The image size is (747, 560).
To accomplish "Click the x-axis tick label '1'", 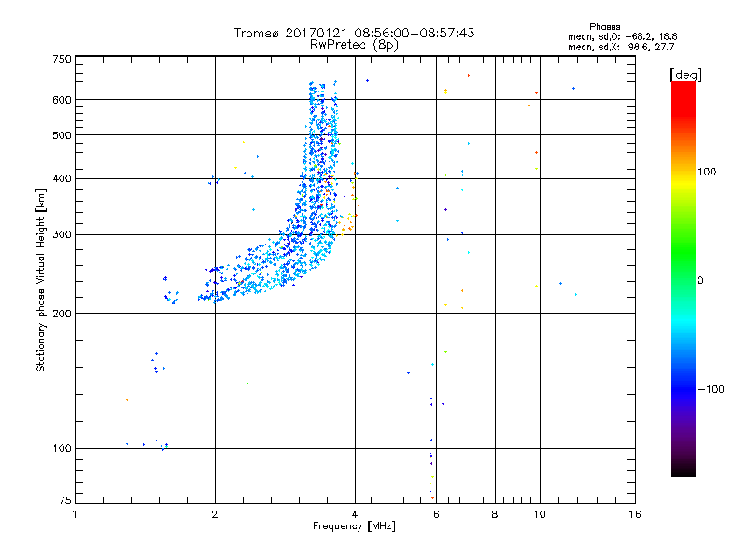I will (75, 514).
